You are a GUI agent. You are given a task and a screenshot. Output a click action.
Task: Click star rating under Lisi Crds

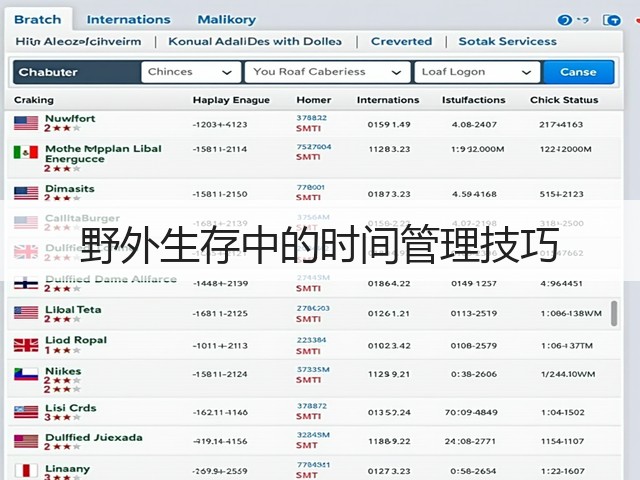point(62,417)
